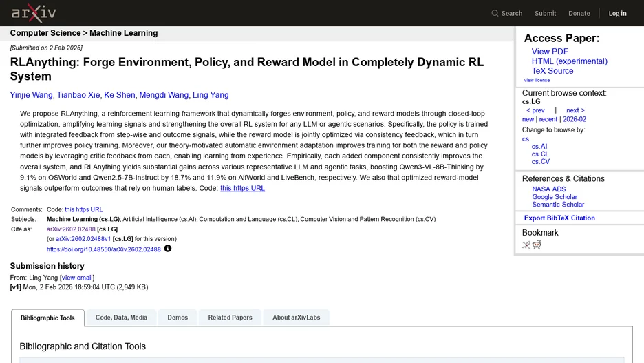Go to the prev paper in cs.LG

[535, 110]
